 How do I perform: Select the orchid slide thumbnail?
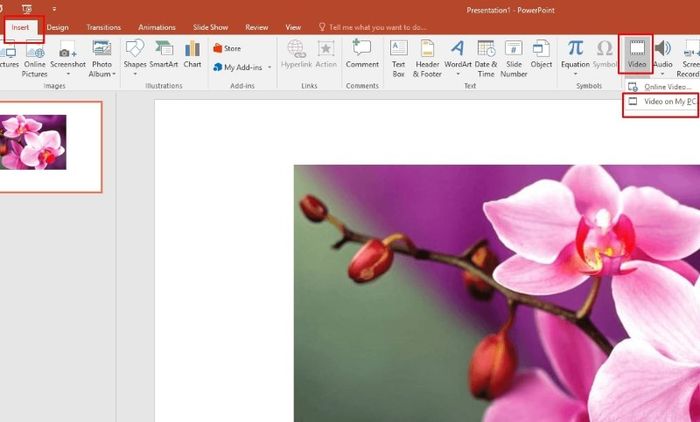(50, 147)
